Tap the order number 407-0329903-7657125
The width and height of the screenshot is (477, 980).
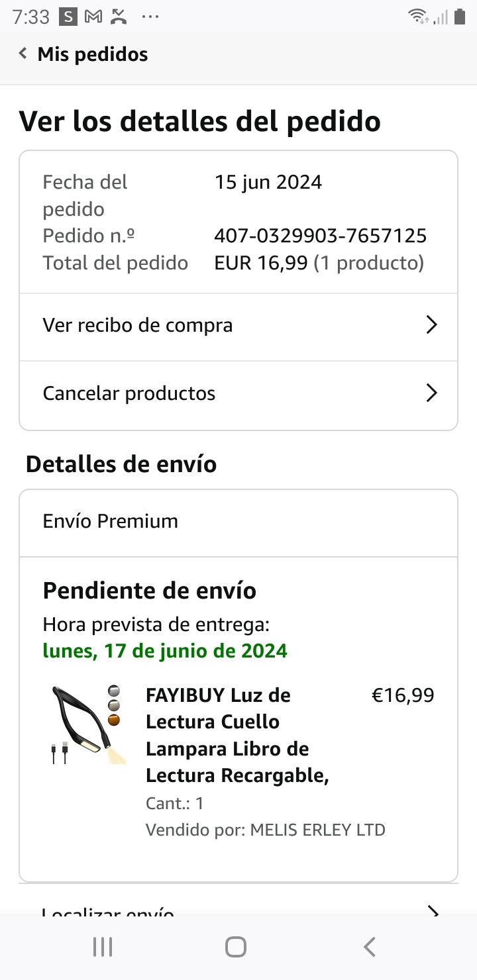(320, 236)
